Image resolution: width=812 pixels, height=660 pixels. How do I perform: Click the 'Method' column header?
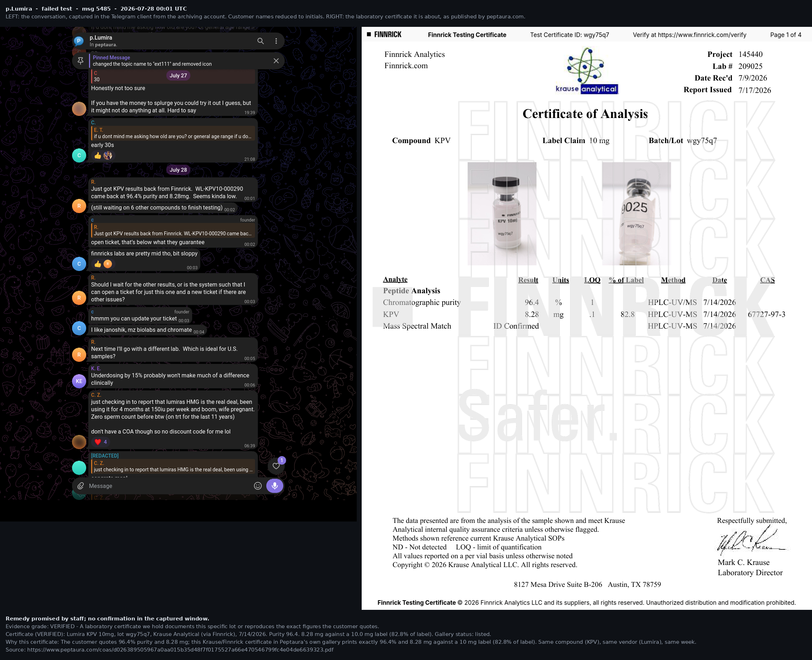coord(673,280)
